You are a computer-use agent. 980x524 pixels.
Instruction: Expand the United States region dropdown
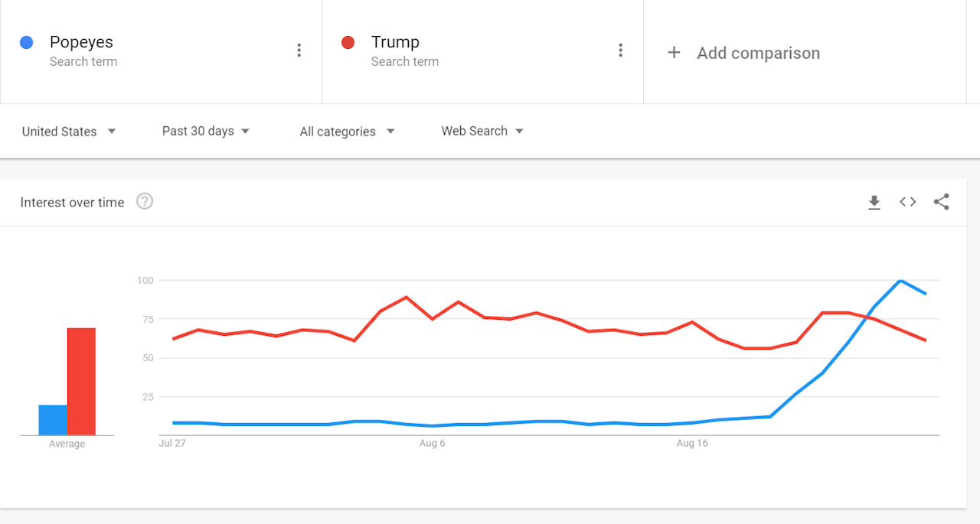click(69, 132)
